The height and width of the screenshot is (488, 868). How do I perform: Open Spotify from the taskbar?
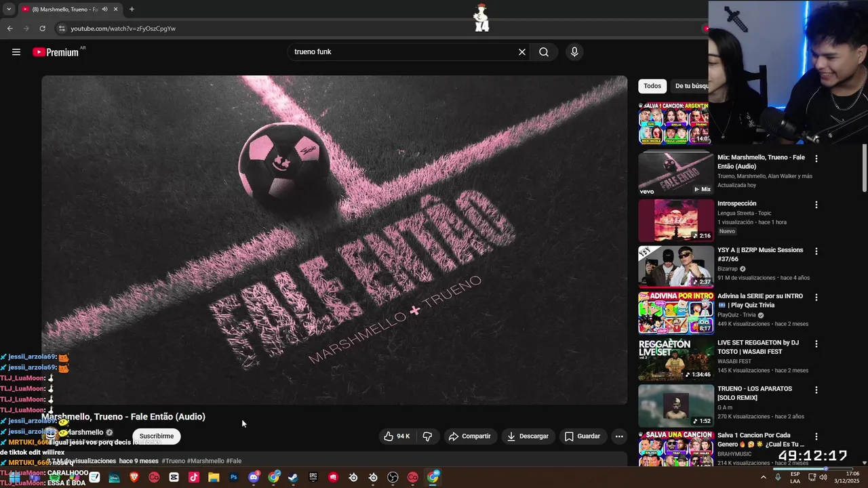[55, 477]
